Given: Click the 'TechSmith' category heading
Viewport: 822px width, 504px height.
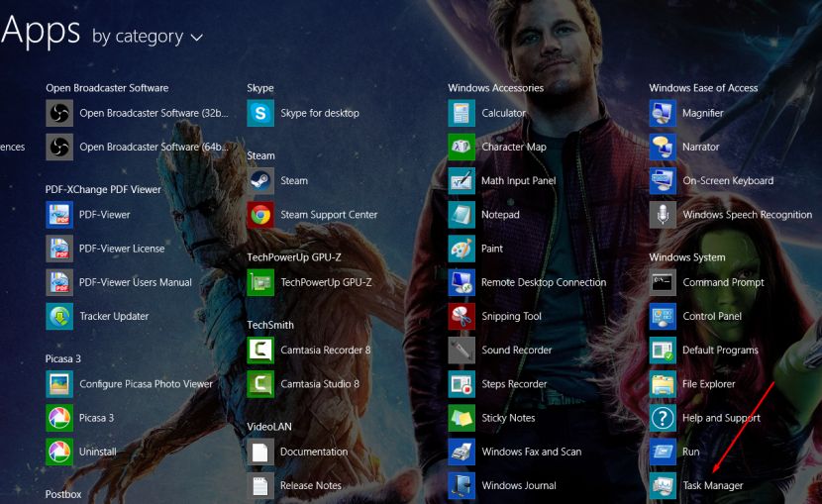Looking at the screenshot, I should (270, 325).
